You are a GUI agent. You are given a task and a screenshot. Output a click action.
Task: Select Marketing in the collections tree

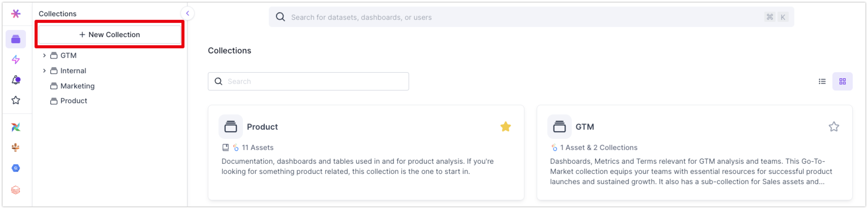[x=77, y=86]
